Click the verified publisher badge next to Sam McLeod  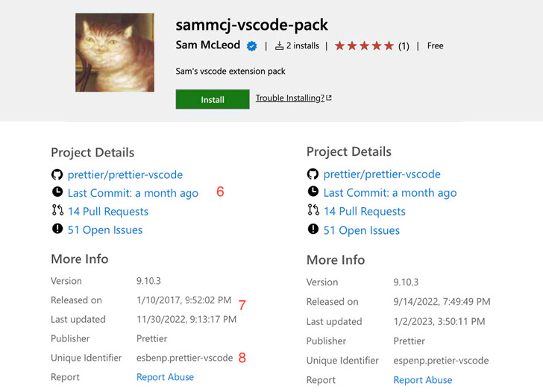252,45
